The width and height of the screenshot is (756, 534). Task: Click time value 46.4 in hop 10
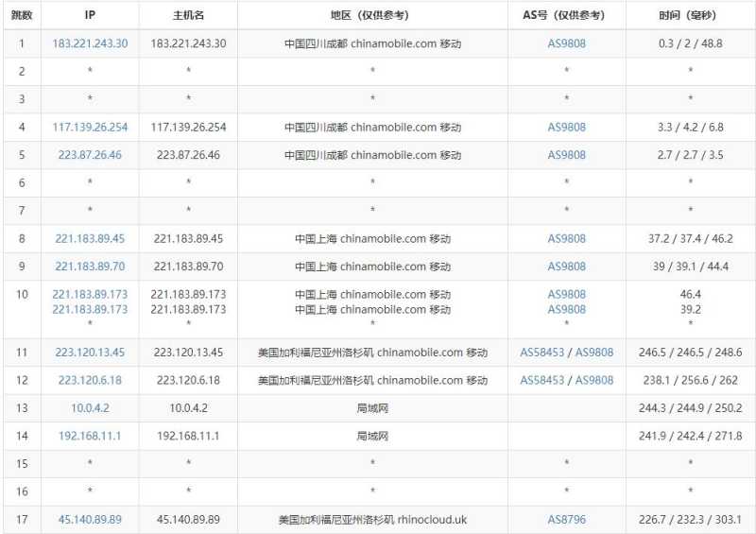coord(691,294)
